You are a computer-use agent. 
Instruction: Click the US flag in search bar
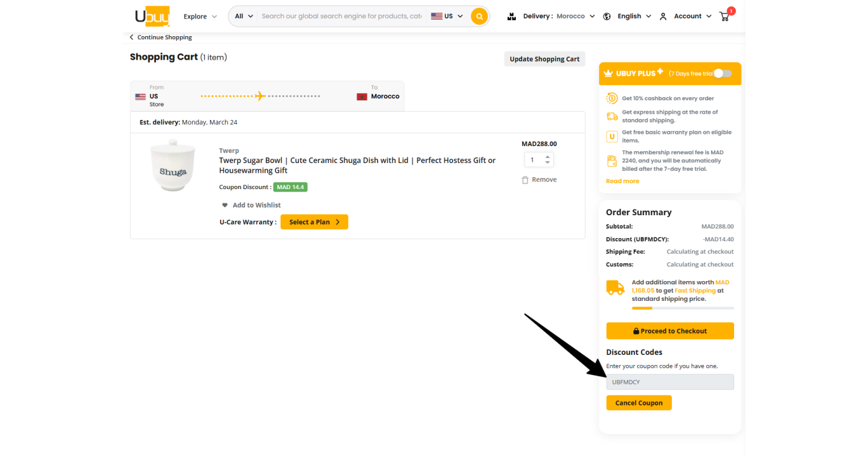(437, 17)
